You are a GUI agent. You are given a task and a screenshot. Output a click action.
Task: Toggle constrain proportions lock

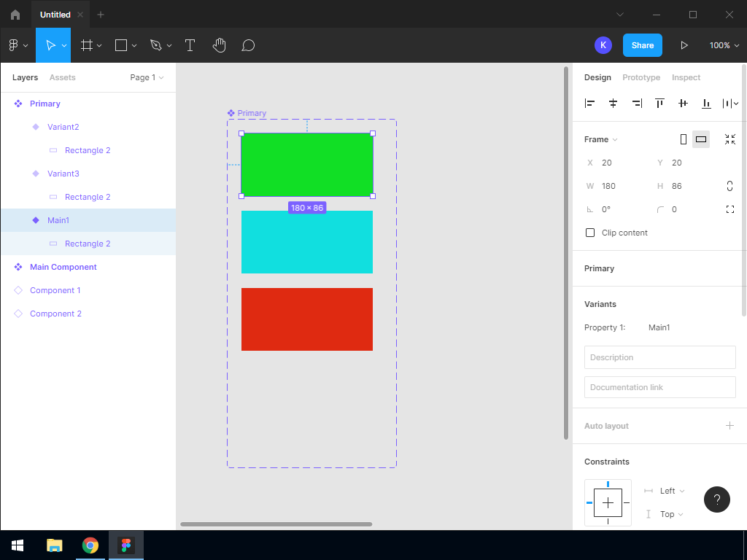[x=729, y=186]
